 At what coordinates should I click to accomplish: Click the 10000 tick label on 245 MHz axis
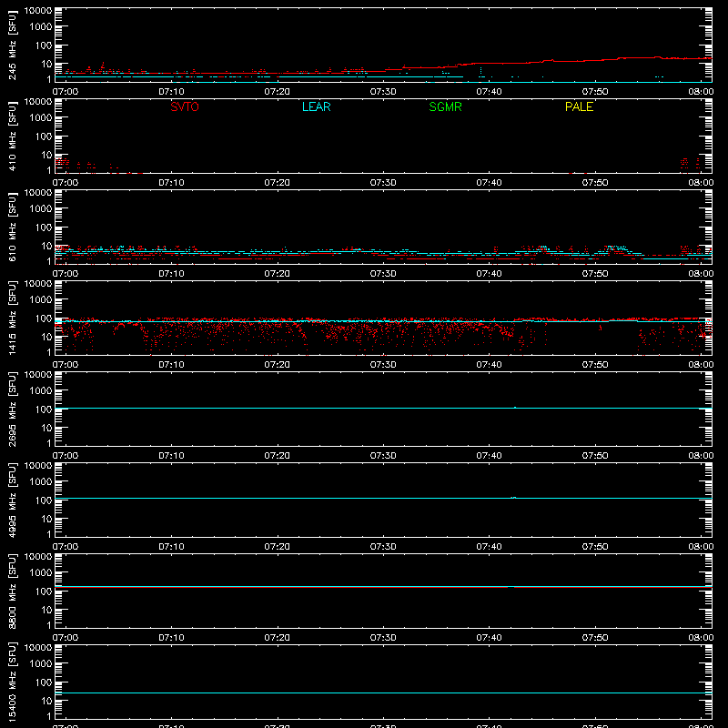(38, 11)
